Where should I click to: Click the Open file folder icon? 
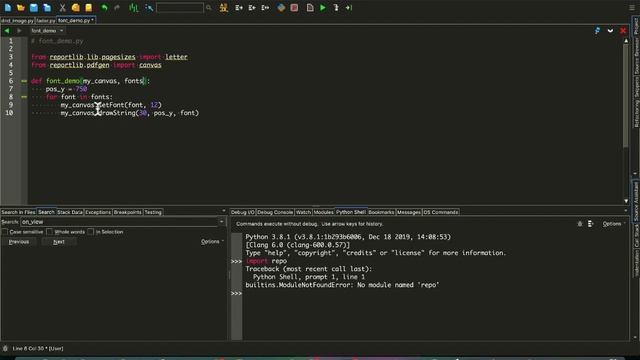pyautogui.click(x=21, y=7)
